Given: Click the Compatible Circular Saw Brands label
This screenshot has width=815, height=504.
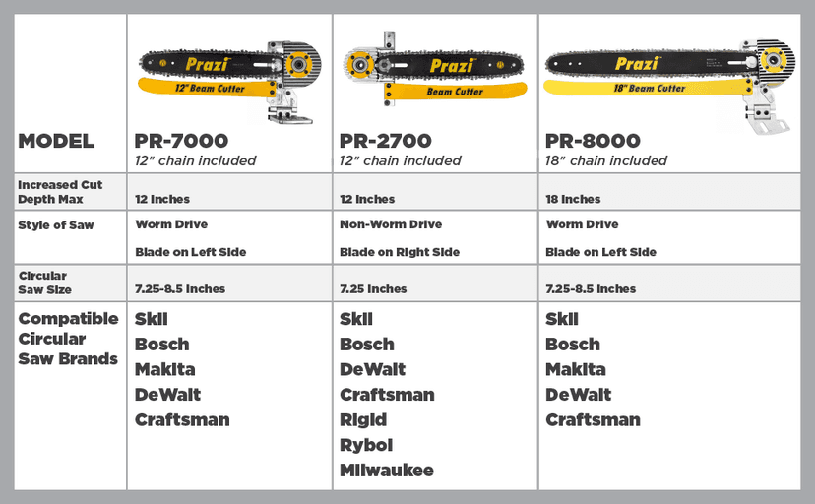Looking at the screenshot, I should pyautogui.click(x=69, y=339).
